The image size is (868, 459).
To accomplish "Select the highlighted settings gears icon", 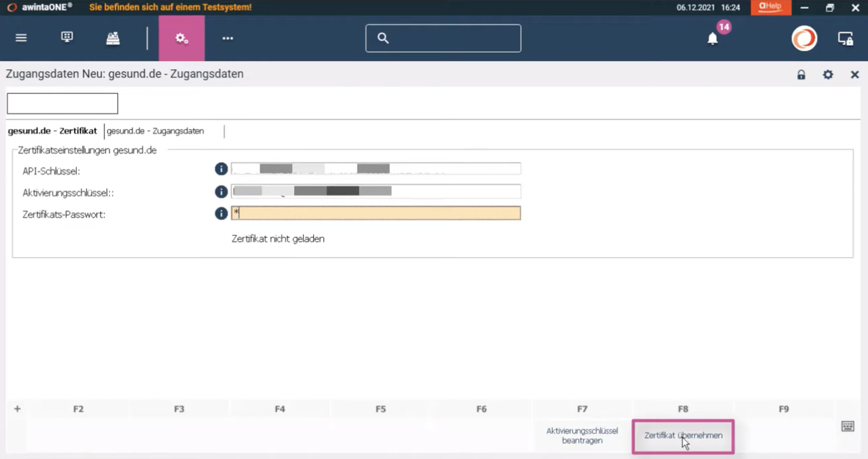I will (182, 38).
